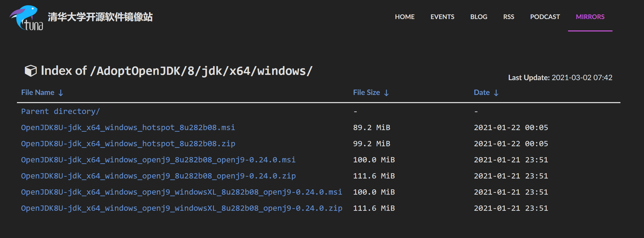Click the Index of /AdoptOpenJDK/8/jdk/x64/windows/ heading
Image resolution: width=644 pixels, height=238 pixels.
(177, 71)
